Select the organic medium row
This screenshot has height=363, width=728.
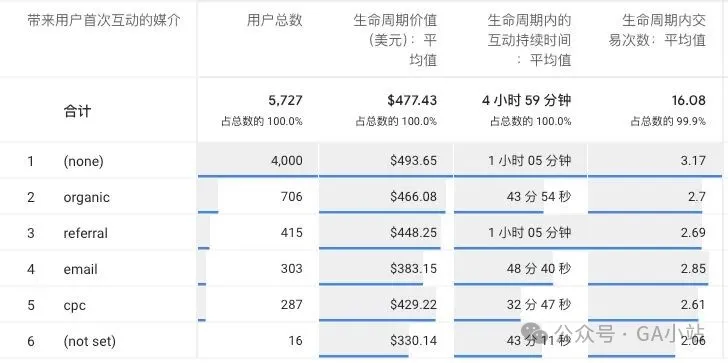86,197
